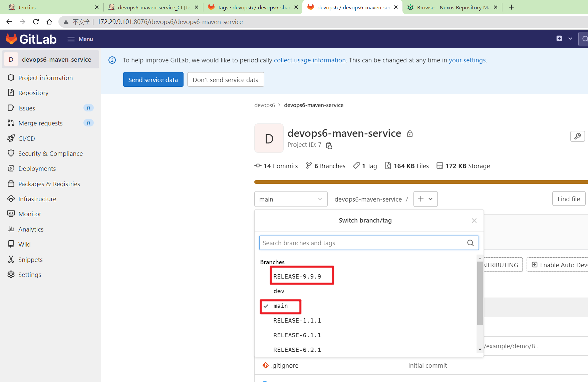Click 172 KB Storage stat
The height and width of the screenshot is (382, 588).
[463, 166]
